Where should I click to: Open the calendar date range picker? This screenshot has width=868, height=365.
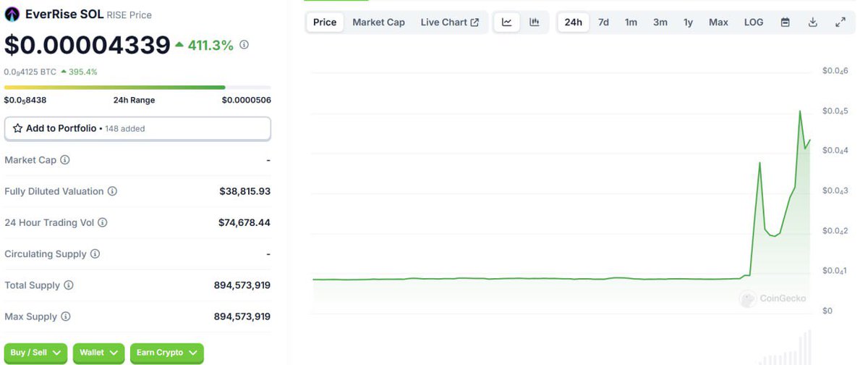786,22
